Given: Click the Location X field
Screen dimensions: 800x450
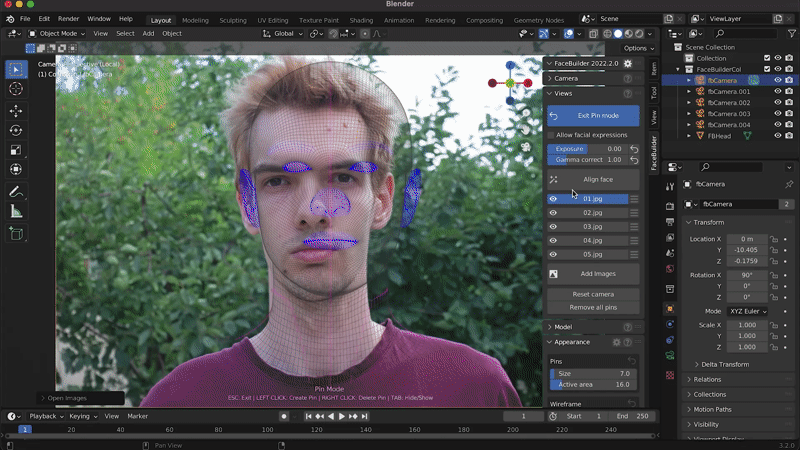Looking at the screenshot, I should [747, 239].
